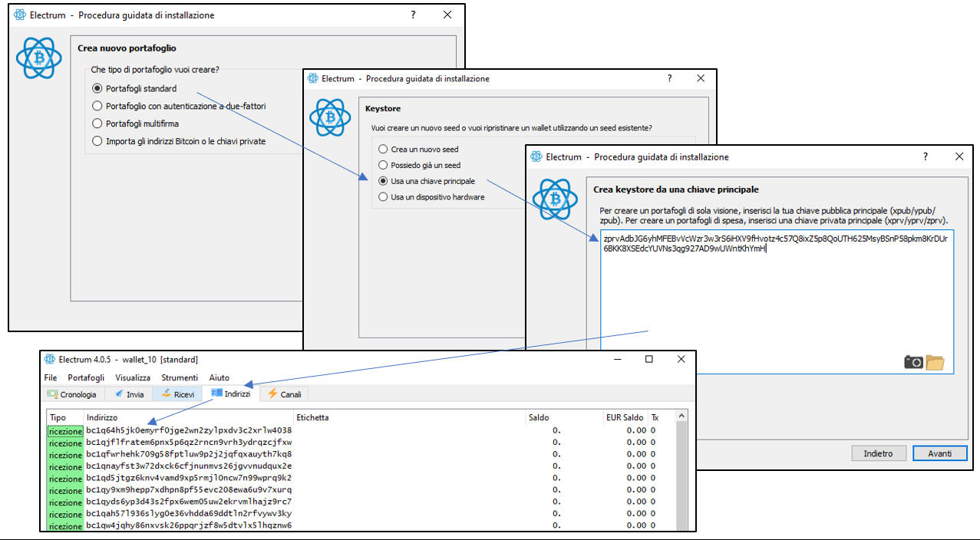Sort by the Etichetta column header
The height and width of the screenshot is (540, 980).
pos(410,417)
